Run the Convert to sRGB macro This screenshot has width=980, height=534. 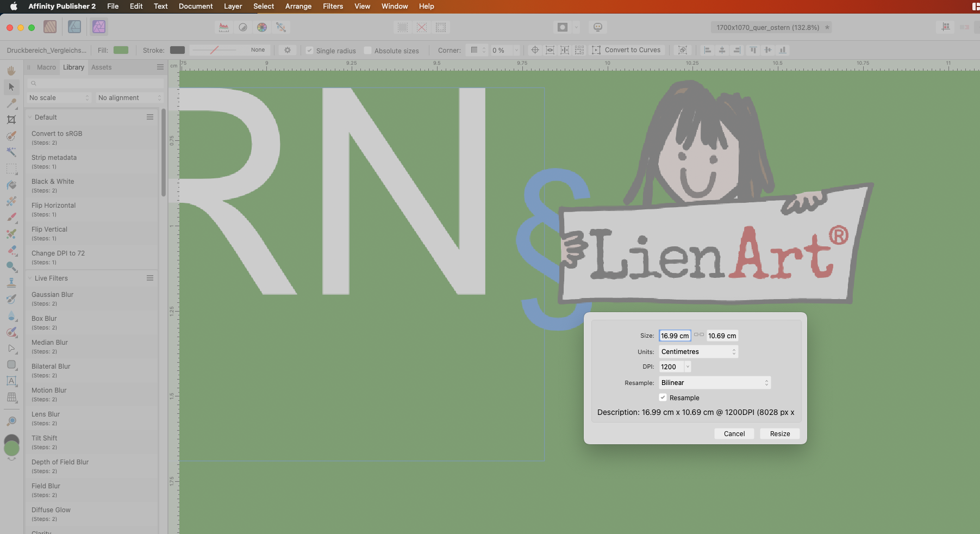[x=91, y=138]
